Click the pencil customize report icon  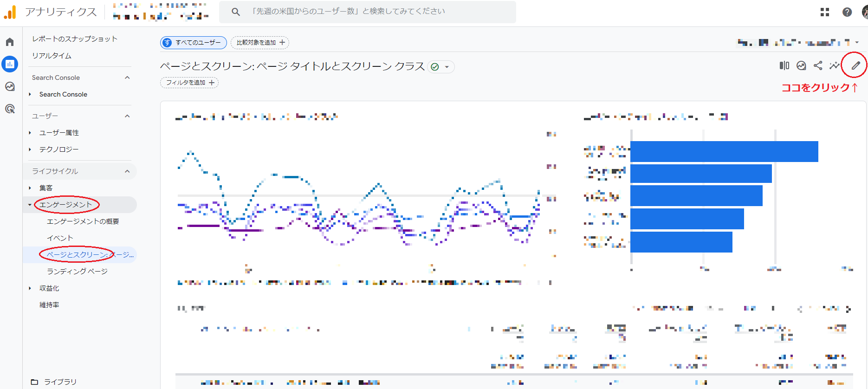855,65
